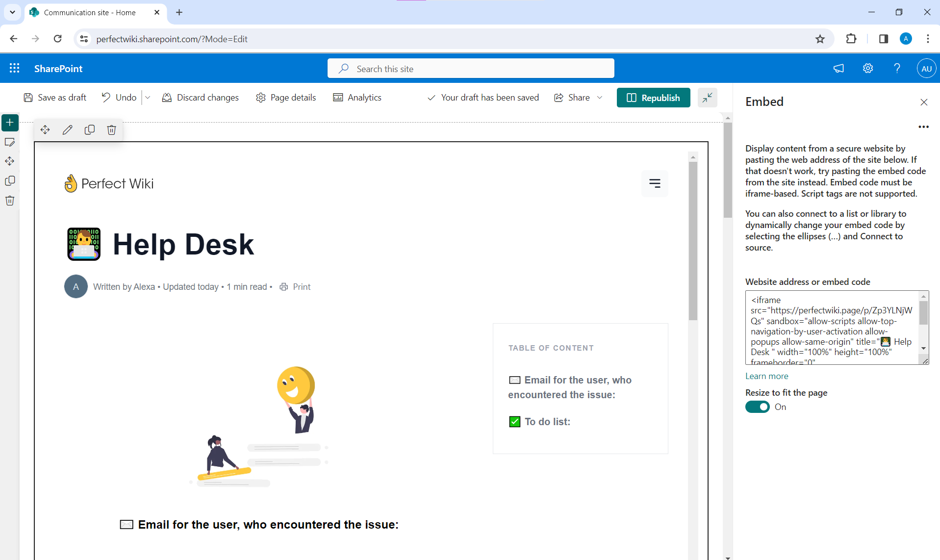Screen dimensions: 940x560
Task: Collapse content area with arrows icon
Action: (x=707, y=98)
